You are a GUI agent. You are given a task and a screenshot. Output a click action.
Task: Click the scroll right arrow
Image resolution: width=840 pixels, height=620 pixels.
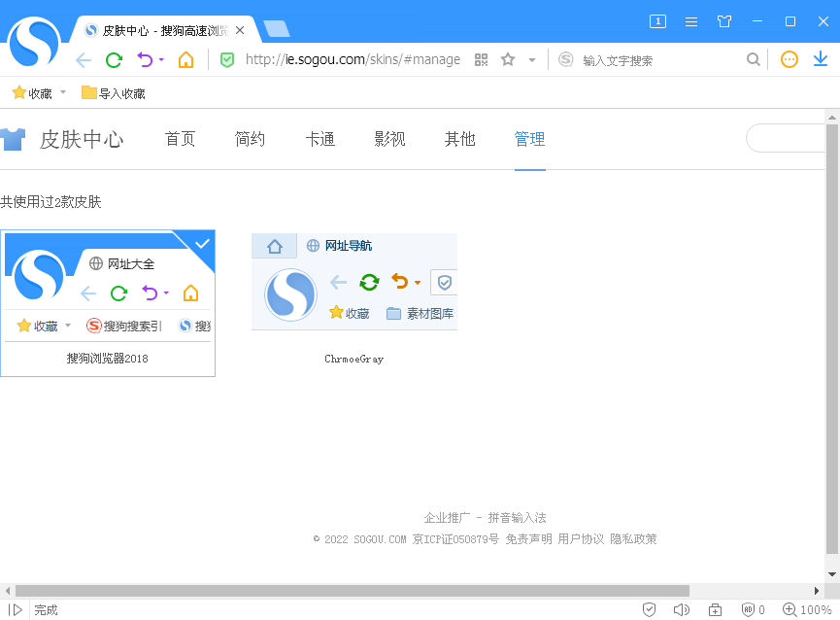point(817,591)
